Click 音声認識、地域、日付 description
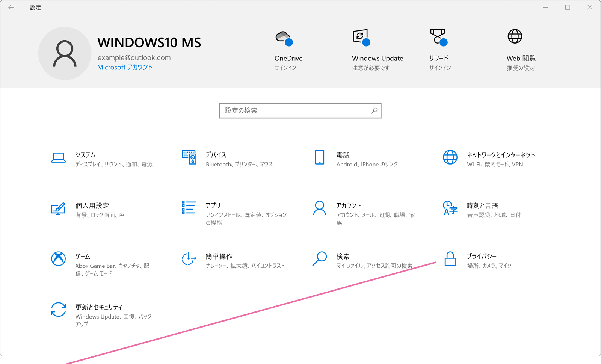This screenshot has width=601, height=364. tap(494, 215)
